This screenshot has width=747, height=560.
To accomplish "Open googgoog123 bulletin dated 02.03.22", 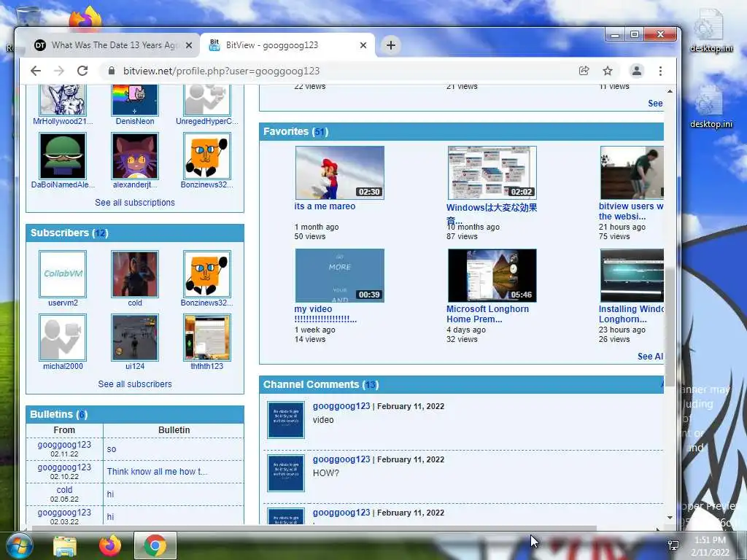I will click(x=64, y=513).
